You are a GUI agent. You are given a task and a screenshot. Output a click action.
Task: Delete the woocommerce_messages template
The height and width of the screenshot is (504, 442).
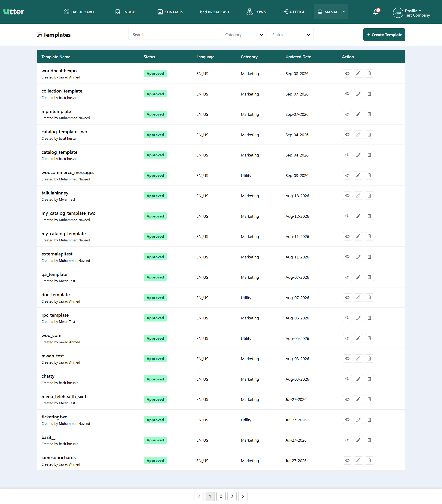tap(369, 175)
